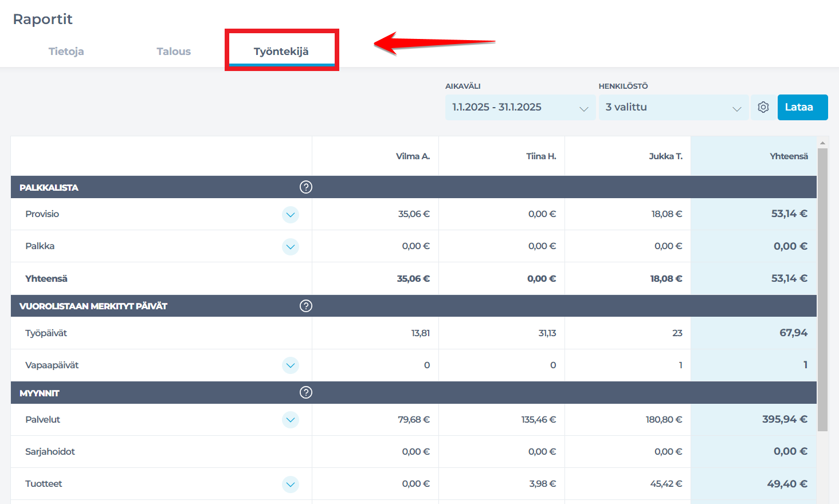Screen dimensions: 839x504
Task: Click Tiina's Tuotteet value 3,98 €
Action: (x=543, y=484)
